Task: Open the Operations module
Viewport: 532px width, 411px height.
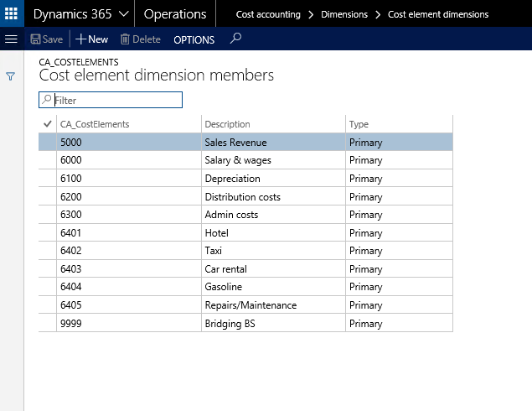Action: coord(175,14)
